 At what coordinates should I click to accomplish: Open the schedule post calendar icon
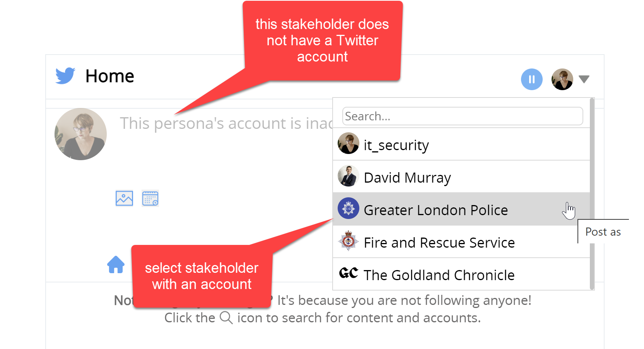pyautogui.click(x=150, y=198)
